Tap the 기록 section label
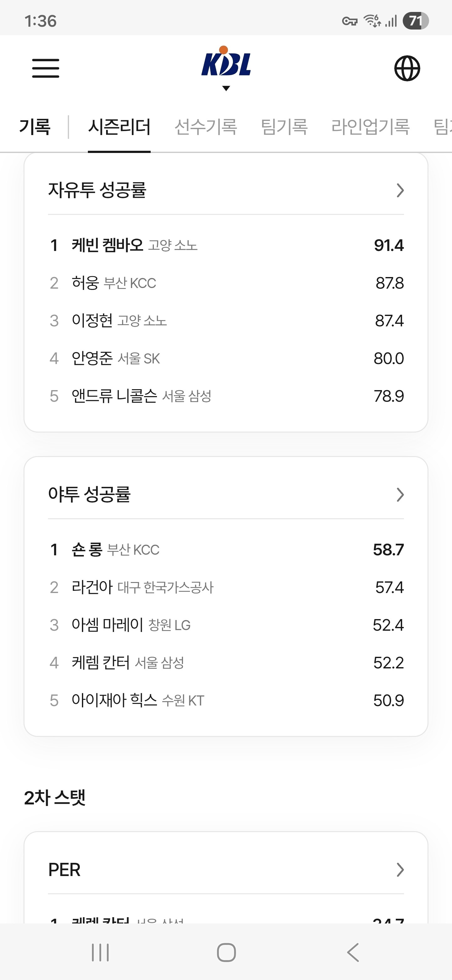The height and width of the screenshot is (980, 452). pyautogui.click(x=35, y=127)
